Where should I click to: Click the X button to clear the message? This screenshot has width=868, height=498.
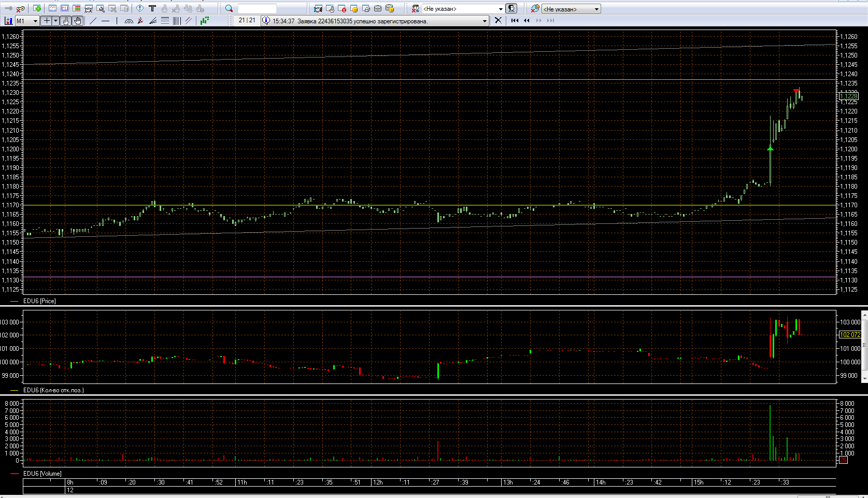coord(498,21)
